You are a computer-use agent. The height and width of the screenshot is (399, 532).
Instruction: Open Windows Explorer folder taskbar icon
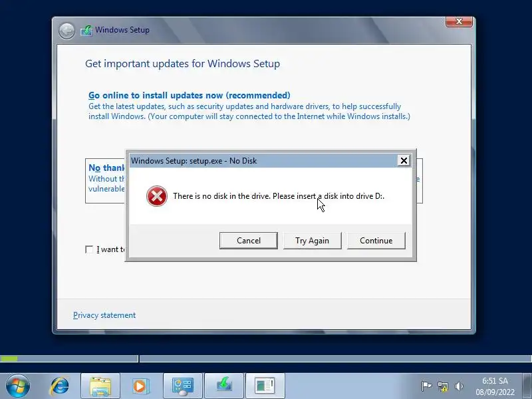(100, 386)
